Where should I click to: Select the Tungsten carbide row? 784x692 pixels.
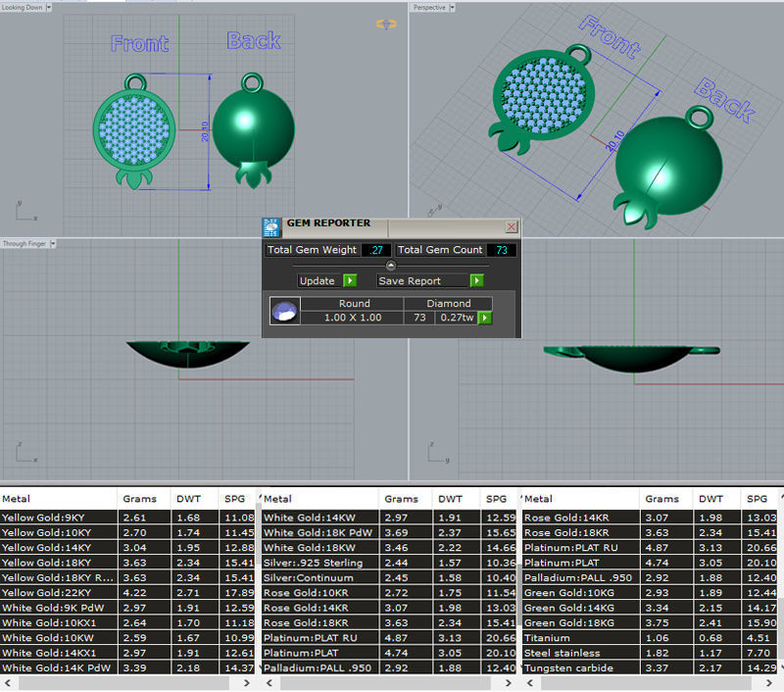pos(650,667)
